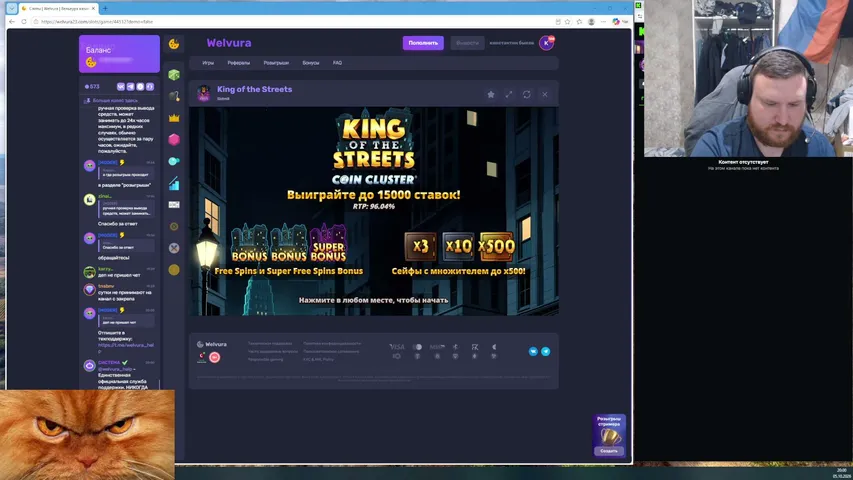
Task: Open the blue crash chart game icon
Action: point(174,183)
